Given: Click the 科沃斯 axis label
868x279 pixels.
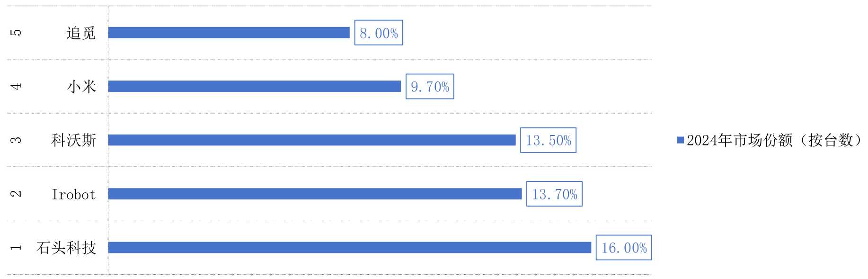Looking at the screenshot, I should pos(73,140).
